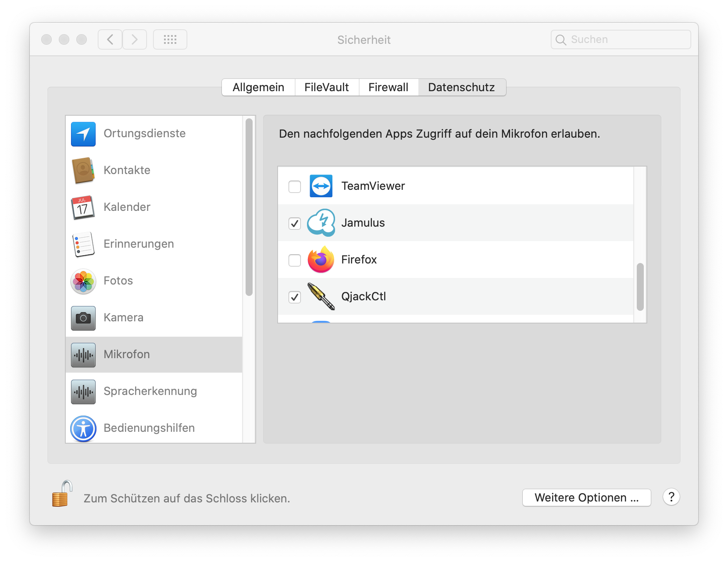Enable microphone access for TeamViewer
Viewport: 728px width, 562px height.
pyautogui.click(x=295, y=187)
